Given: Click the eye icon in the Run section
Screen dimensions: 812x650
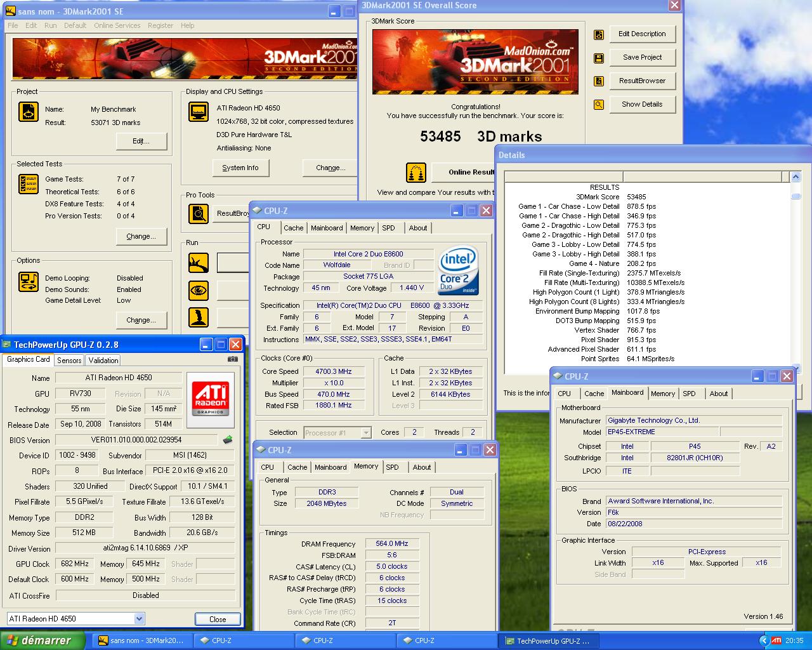Looking at the screenshot, I should tap(199, 291).
